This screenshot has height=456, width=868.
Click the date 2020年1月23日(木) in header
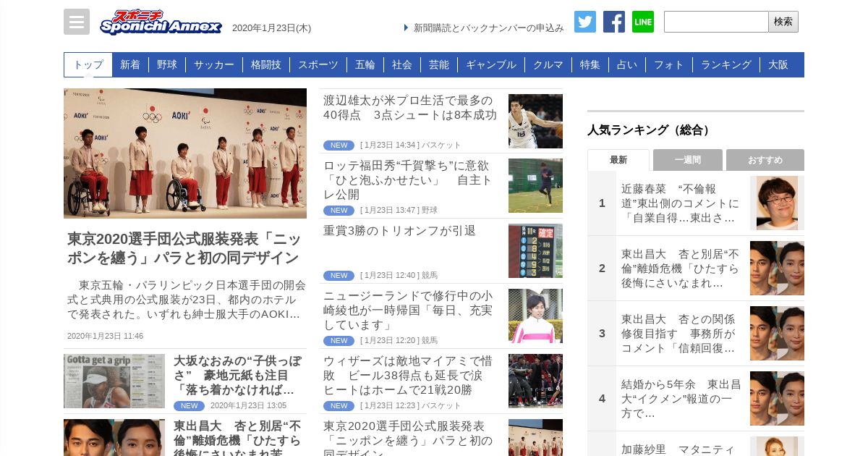(271, 28)
